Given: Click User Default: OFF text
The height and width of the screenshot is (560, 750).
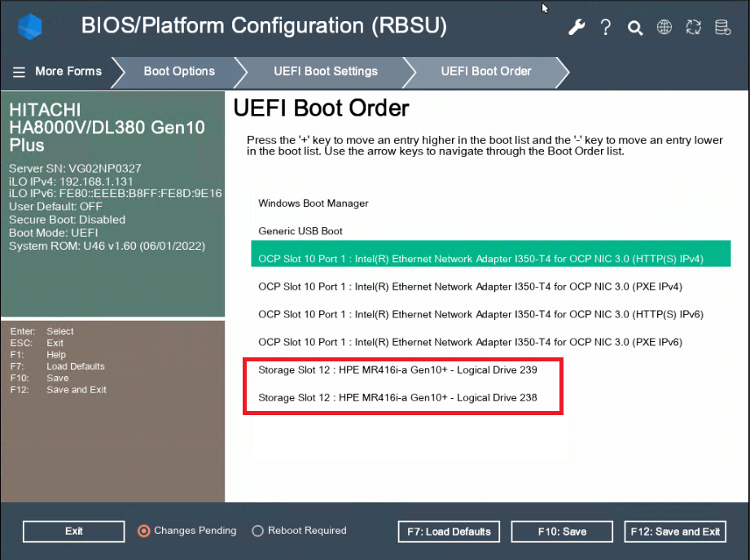Looking at the screenshot, I should tap(55, 207).
